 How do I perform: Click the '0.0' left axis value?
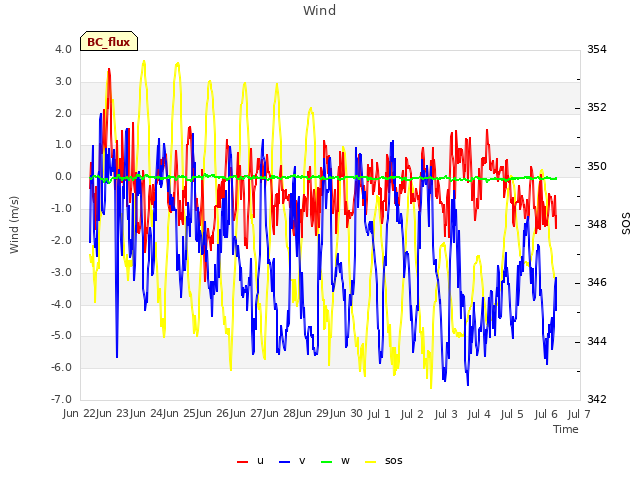point(63,177)
